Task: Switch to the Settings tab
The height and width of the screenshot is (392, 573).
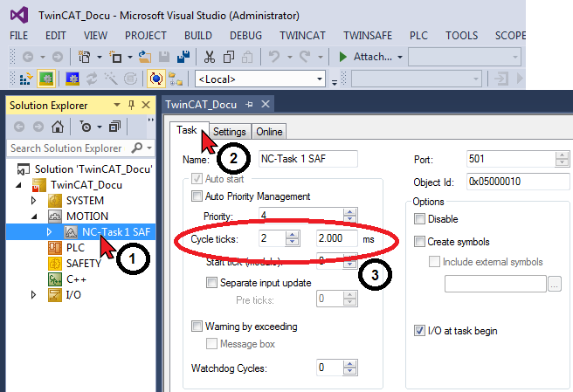Action: [x=230, y=132]
